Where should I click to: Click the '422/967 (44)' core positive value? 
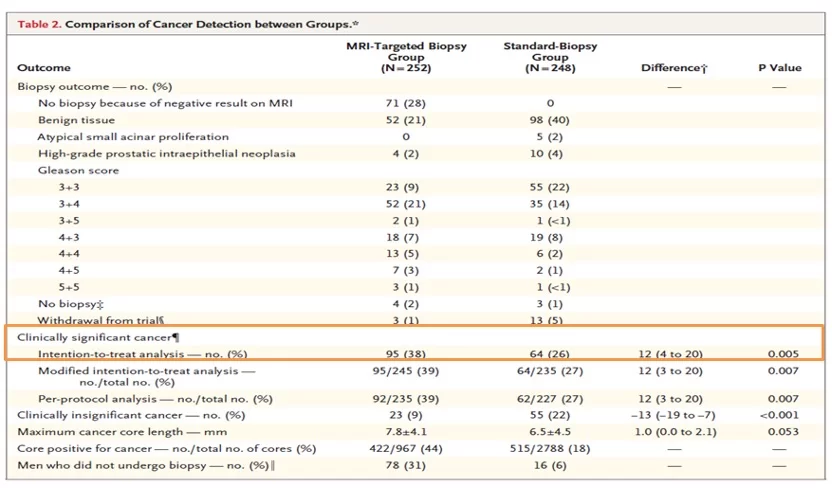coord(405,447)
